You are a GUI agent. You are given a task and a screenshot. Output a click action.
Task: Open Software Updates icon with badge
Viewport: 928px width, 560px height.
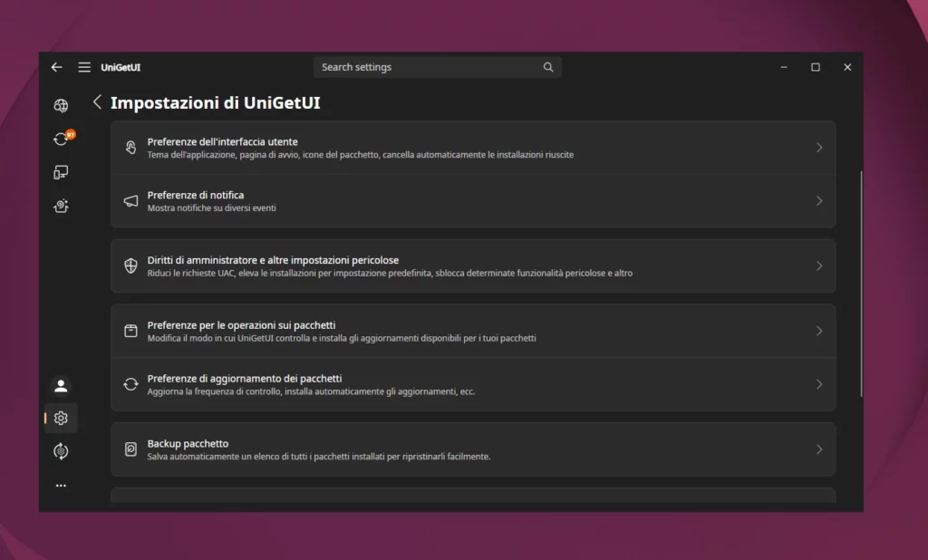pyautogui.click(x=61, y=139)
